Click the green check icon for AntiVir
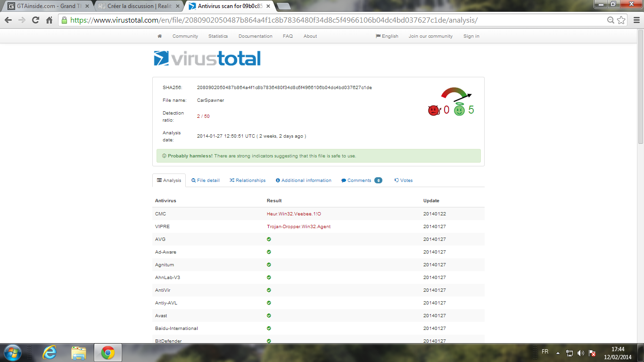This screenshot has width=644, height=362. click(269, 290)
